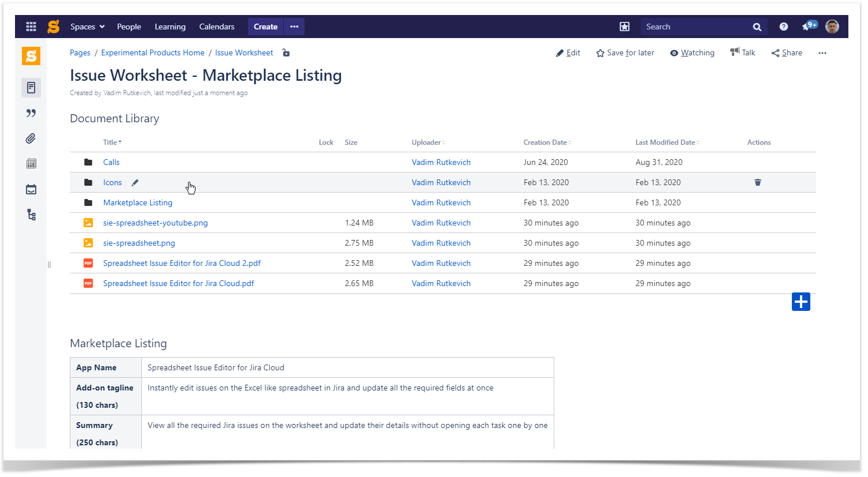Click PDF icon for Jira Cloud 2.pdf
The width and height of the screenshot is (868, 477).
[88, 263]
